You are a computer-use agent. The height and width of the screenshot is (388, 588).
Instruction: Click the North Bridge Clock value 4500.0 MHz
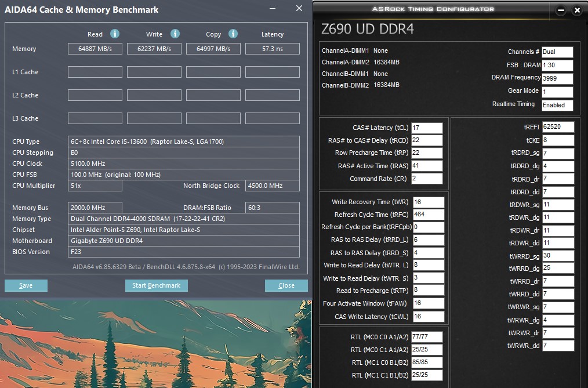[272, 186]
